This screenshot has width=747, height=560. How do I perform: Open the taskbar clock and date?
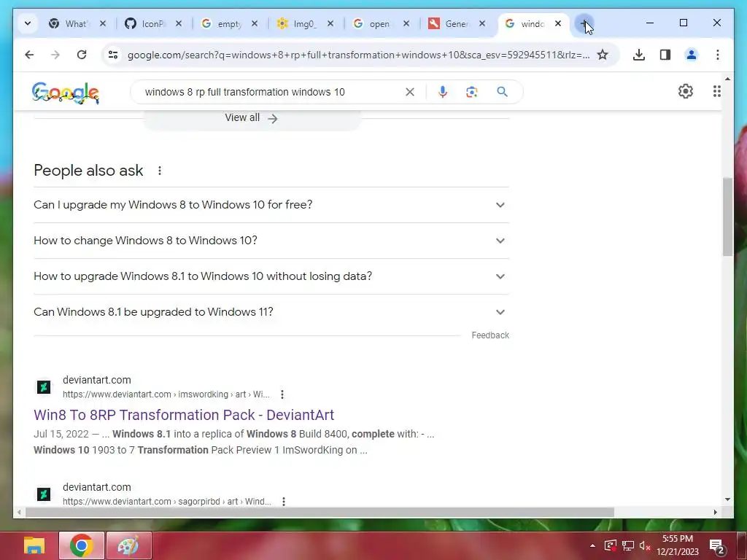click(x=678, y=545)
